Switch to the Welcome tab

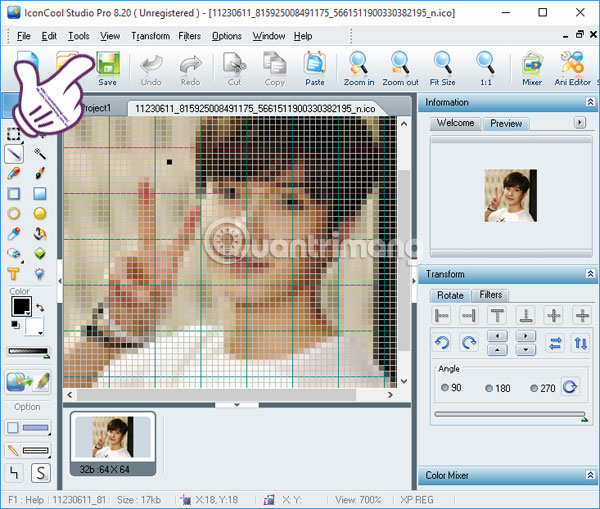pos(455,123)
